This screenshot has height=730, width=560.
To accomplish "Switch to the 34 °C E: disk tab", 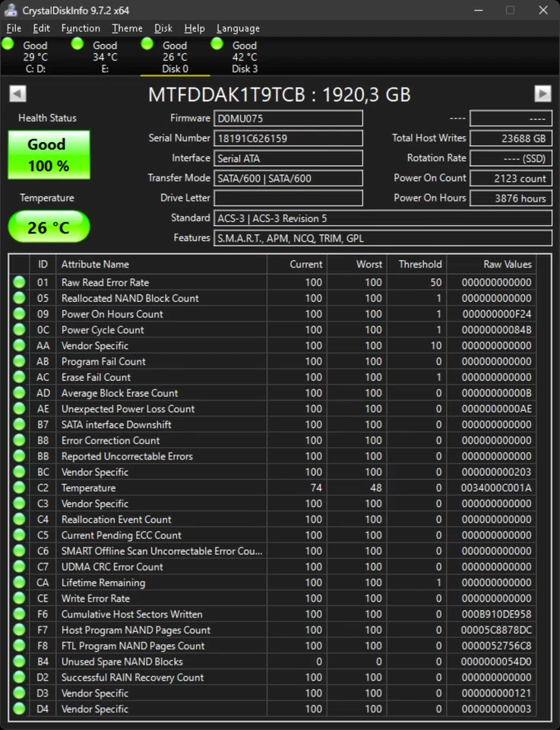I will [105, 57].
